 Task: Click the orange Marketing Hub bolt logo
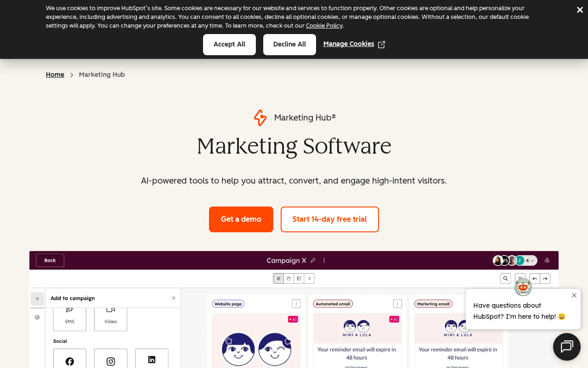point(260,118)
